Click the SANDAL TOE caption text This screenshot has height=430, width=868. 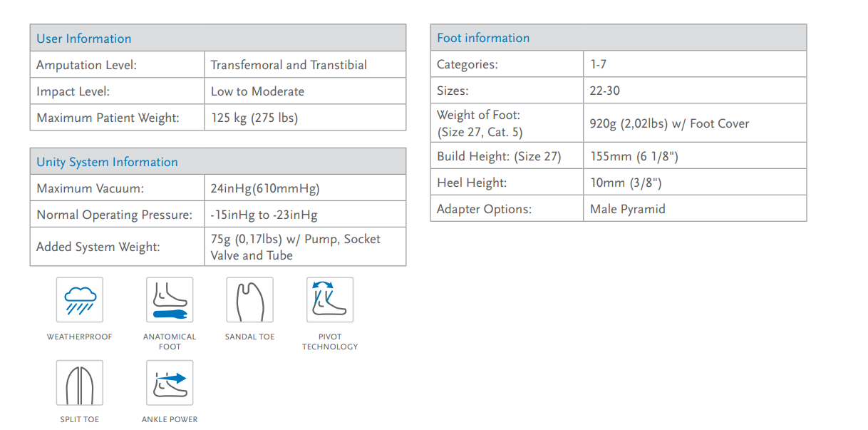tap(249, 337)
